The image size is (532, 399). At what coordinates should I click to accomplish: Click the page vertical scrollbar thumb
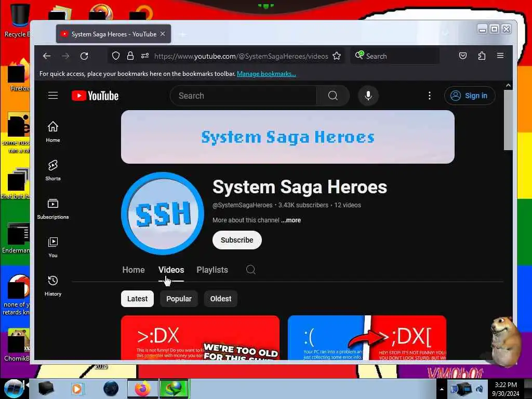coord(508,121)
